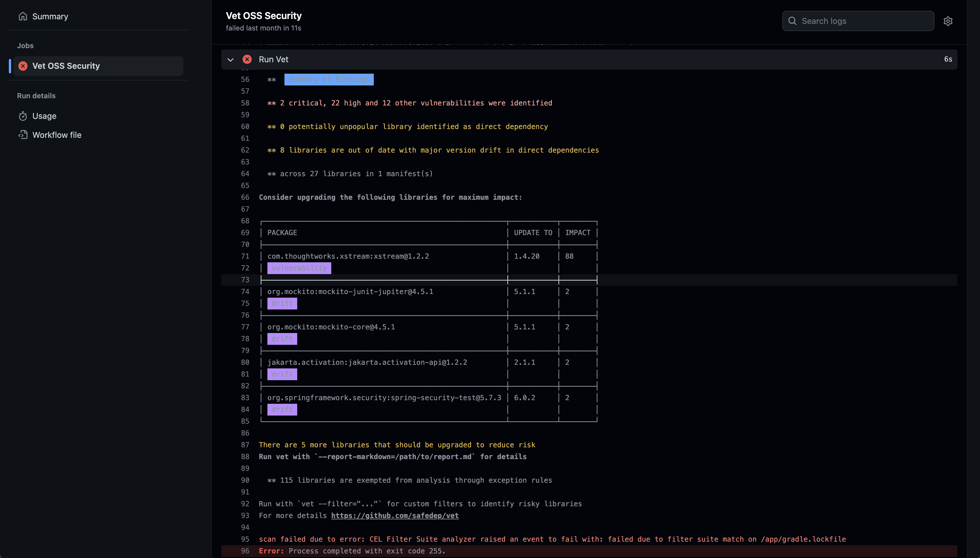The height and width of the screenshot is (558, 980).
Task: Click the Summary home icon
Action: coord(23,16)
